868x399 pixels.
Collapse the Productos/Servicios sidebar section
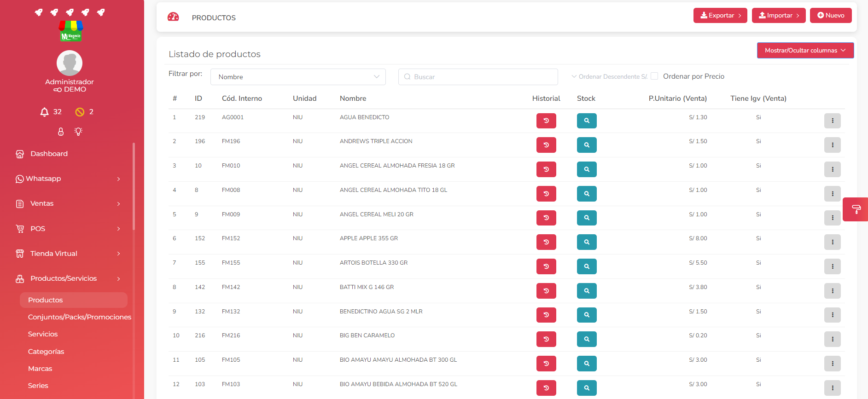(68, 278)
